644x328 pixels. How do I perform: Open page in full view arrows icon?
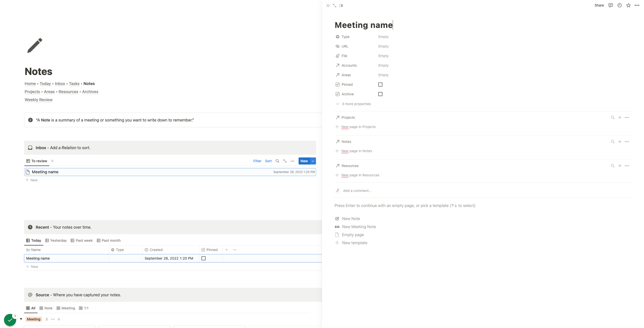point(335,6)
